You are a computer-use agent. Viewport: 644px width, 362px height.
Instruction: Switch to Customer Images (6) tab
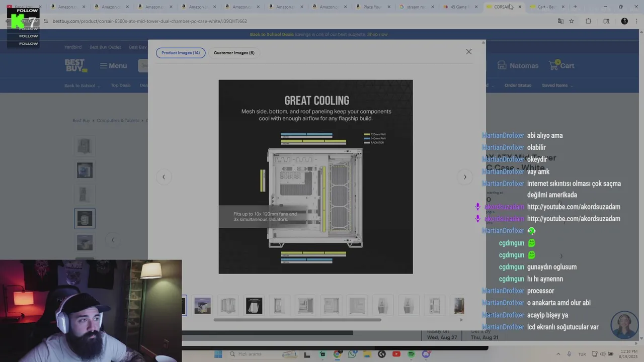click(x=234, y=53)
